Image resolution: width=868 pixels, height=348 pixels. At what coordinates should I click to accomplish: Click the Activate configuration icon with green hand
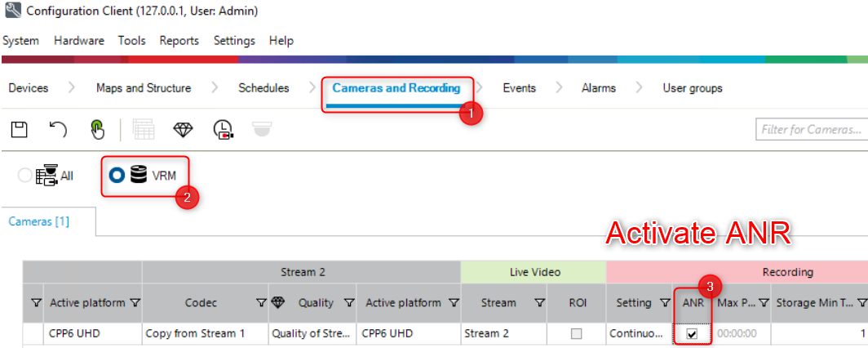[x=97, y=130]
